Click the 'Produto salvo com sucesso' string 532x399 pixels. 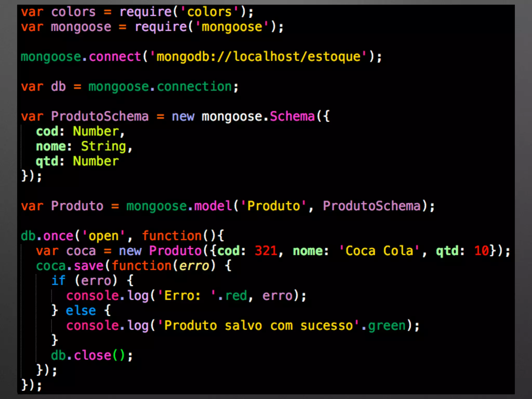coord(258,326)
